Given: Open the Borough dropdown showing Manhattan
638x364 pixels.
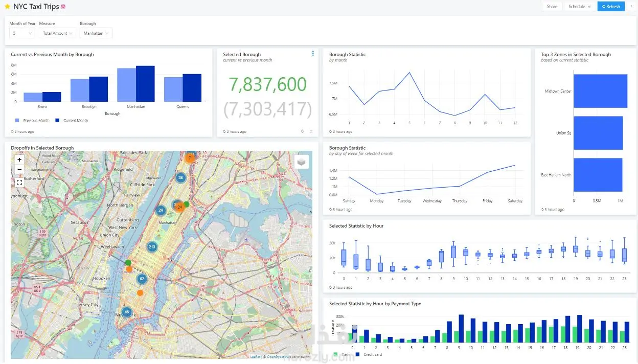Looking at the screenshot, I should click(x=96, y=33).
